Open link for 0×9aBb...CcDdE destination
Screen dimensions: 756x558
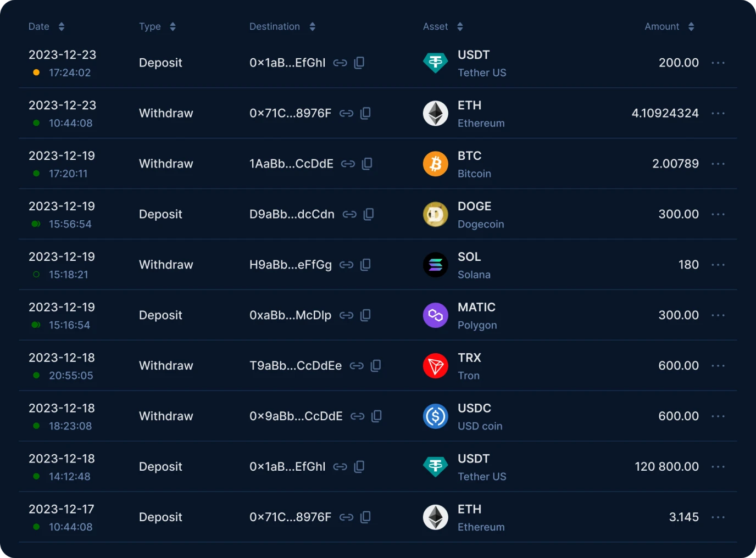[358, 416]
